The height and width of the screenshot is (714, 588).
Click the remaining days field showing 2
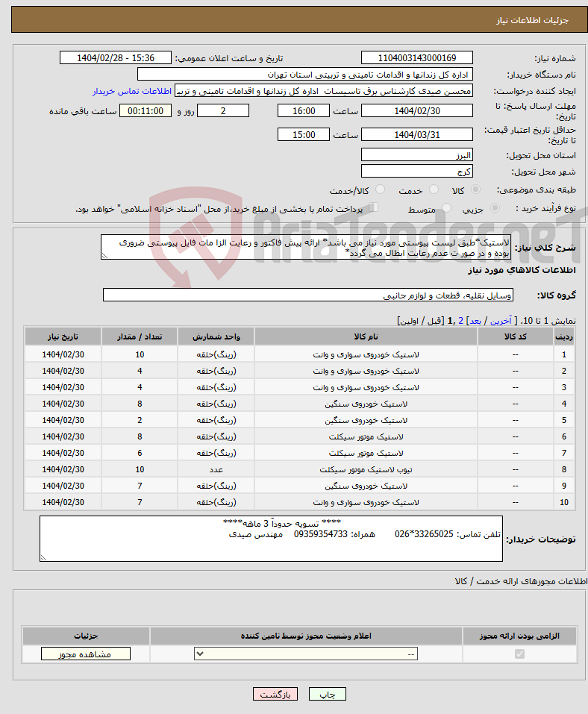coord(223,110)
